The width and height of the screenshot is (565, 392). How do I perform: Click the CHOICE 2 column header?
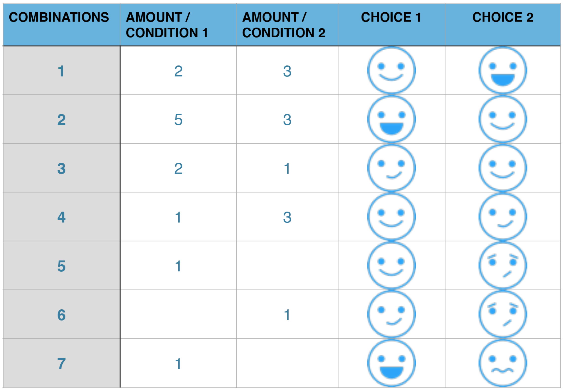[503, 17]
